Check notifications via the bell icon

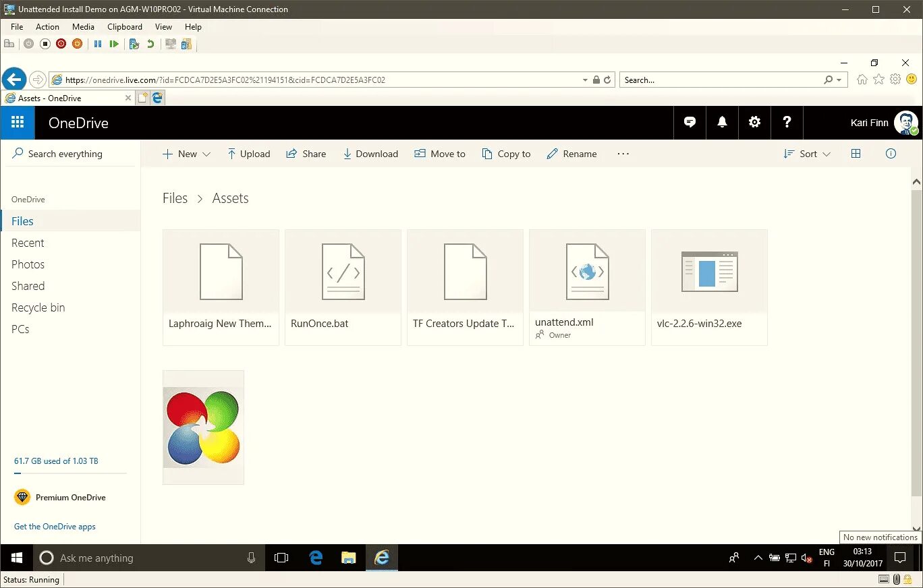click(722, 122)
